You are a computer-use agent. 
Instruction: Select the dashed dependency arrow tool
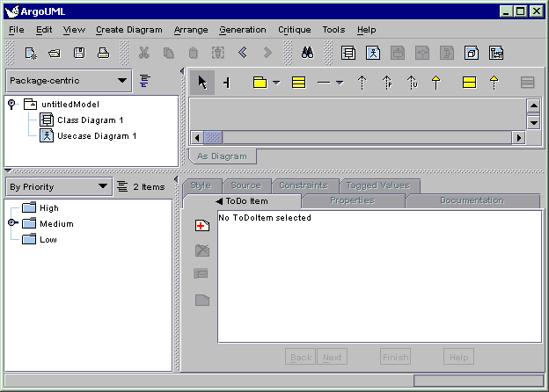[x=362, y=83]
